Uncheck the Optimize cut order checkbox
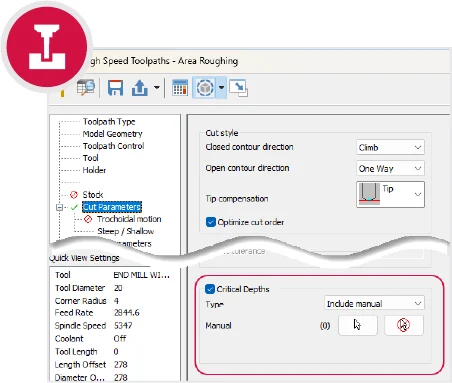The image size is (452, 383). (x=211, y=222)
